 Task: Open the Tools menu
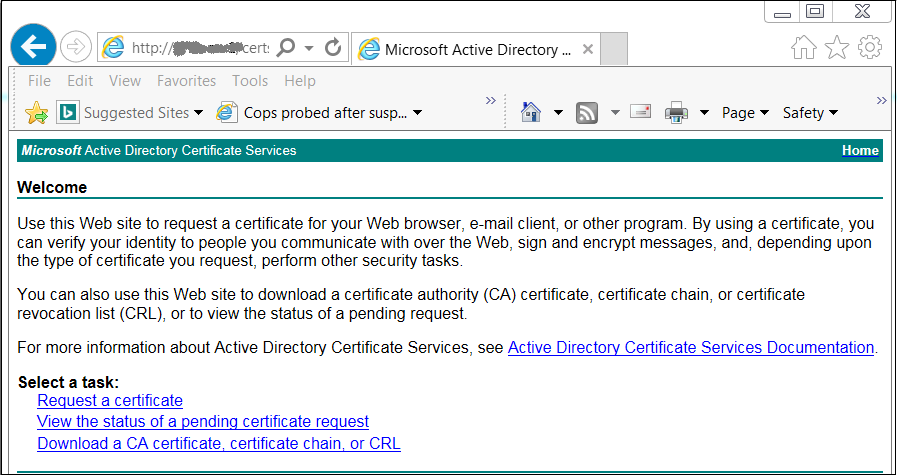point(250,81)
